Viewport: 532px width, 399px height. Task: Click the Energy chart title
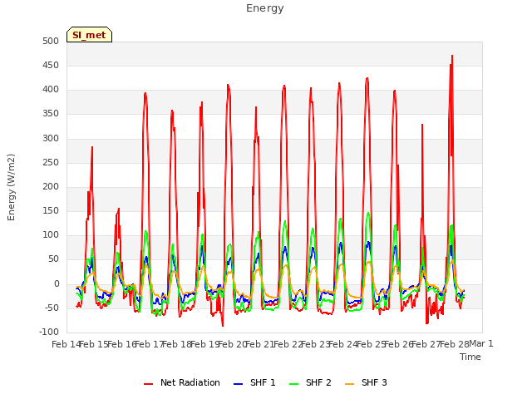[265, 8]
